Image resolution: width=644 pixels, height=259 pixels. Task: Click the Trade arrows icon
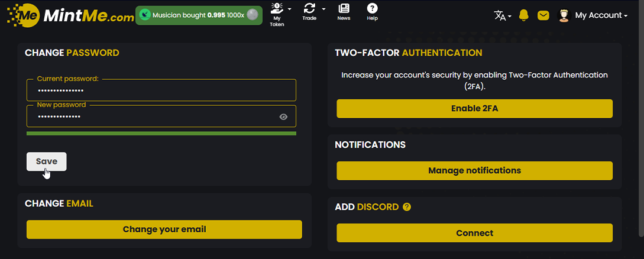(309, 8)
